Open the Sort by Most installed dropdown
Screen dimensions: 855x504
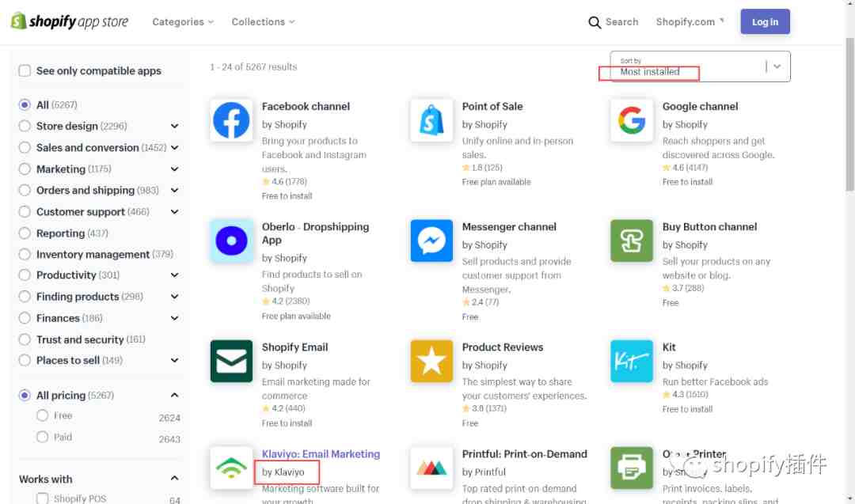pyautogui.click(x=700, y=66)
